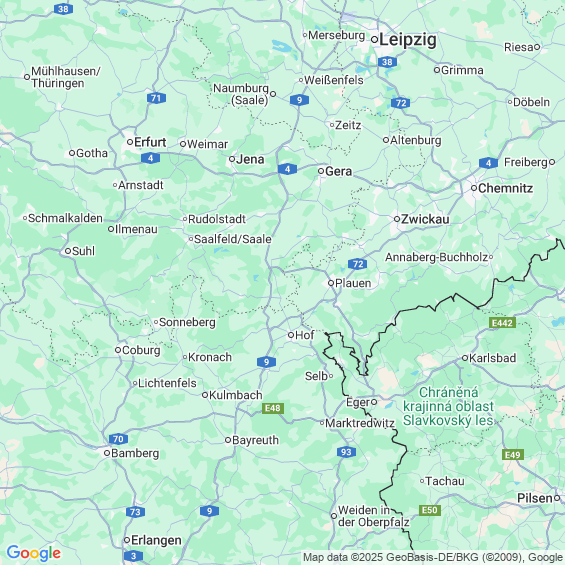The height and width of the screenshot is (565, 565).
Task: Click the E49 route shield
Action: (513, 454)
